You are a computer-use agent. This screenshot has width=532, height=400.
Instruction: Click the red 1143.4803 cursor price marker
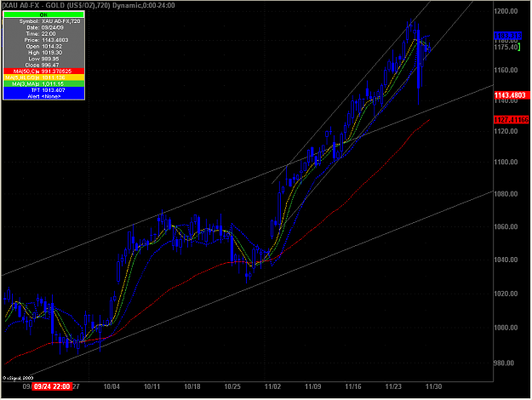coord(512,95)
